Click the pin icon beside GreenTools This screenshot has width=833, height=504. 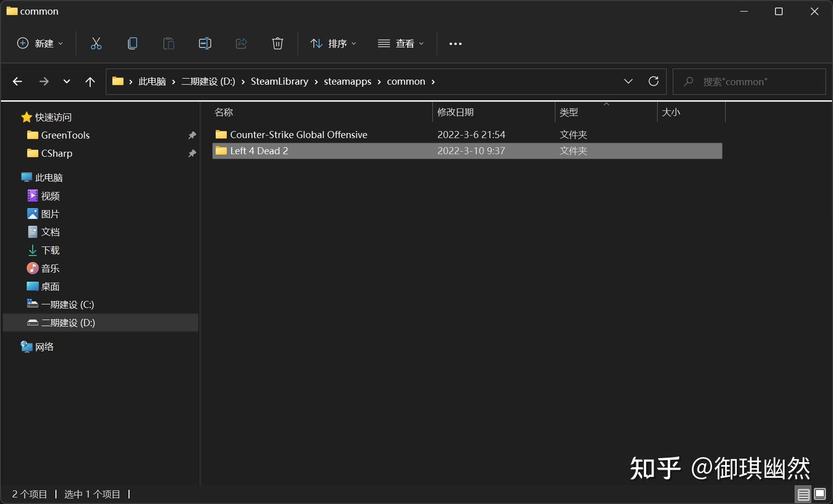click(x=192, y=135)
